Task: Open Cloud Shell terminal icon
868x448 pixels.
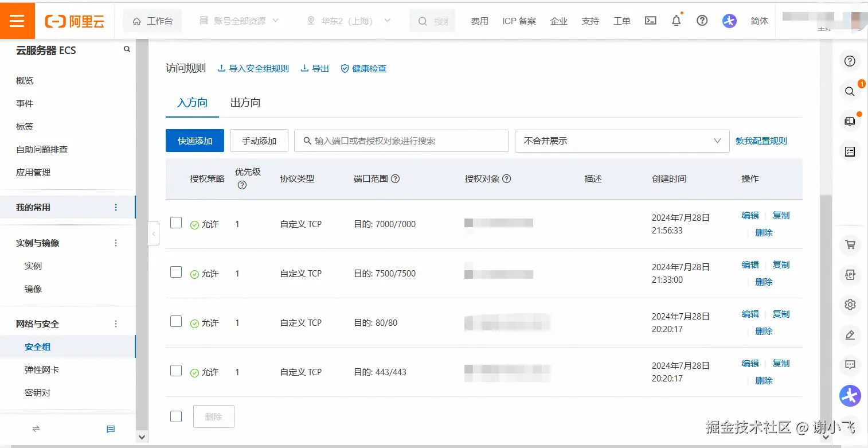Action: 651,21
